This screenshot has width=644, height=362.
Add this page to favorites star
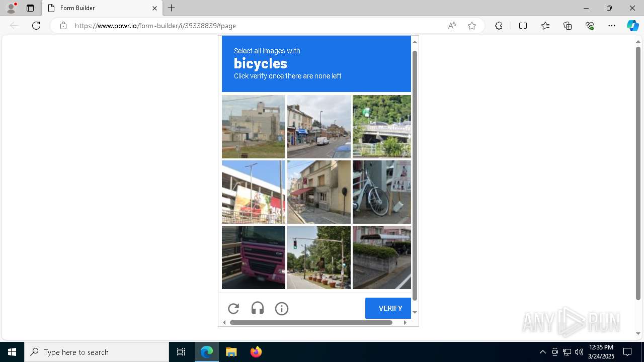(x=472, y=26)
